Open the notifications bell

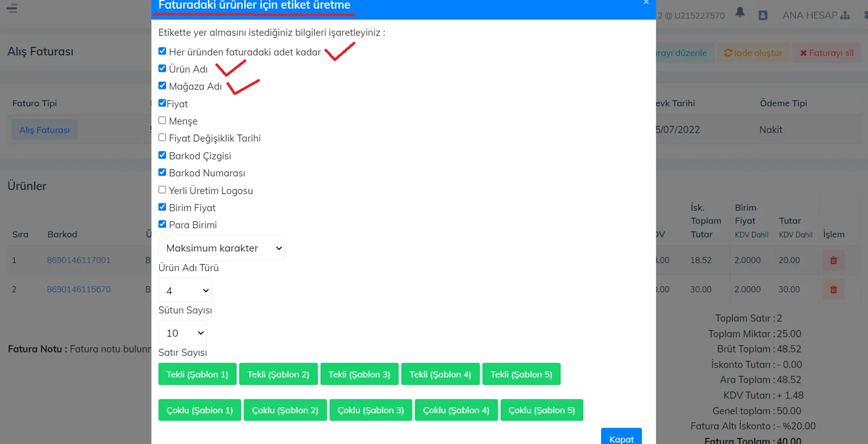pos(740,12)
